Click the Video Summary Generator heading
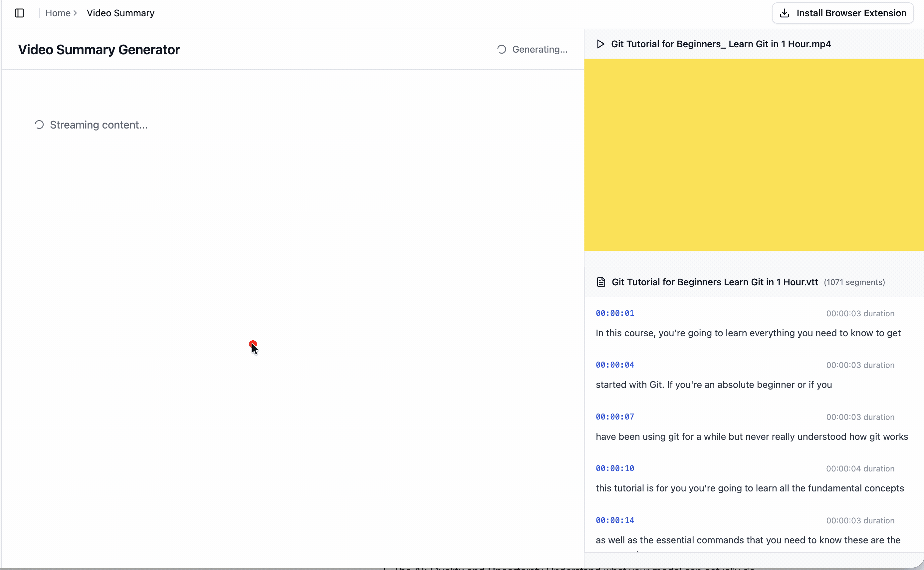The width and height of the screenshot is (924, 570). coord(99,49)
